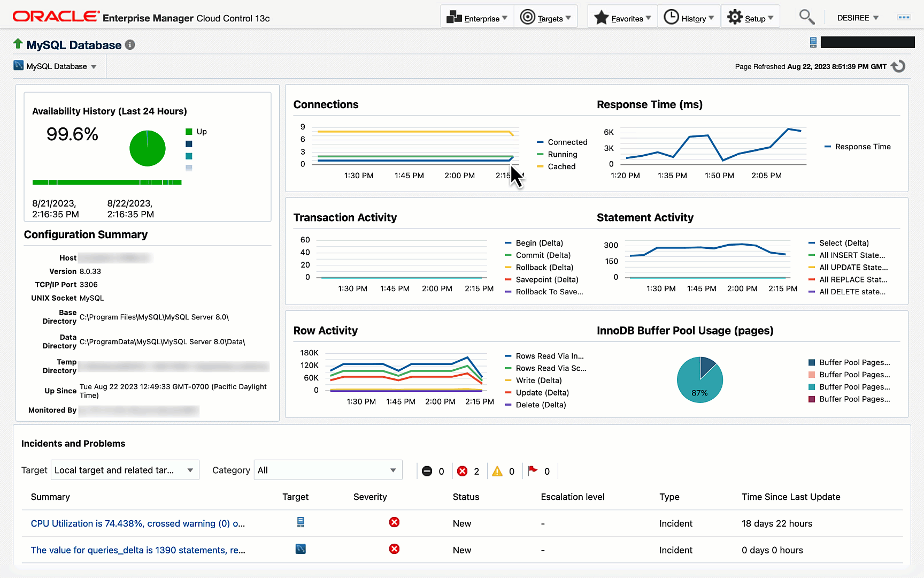Click the green Up legend swatch

189,132
